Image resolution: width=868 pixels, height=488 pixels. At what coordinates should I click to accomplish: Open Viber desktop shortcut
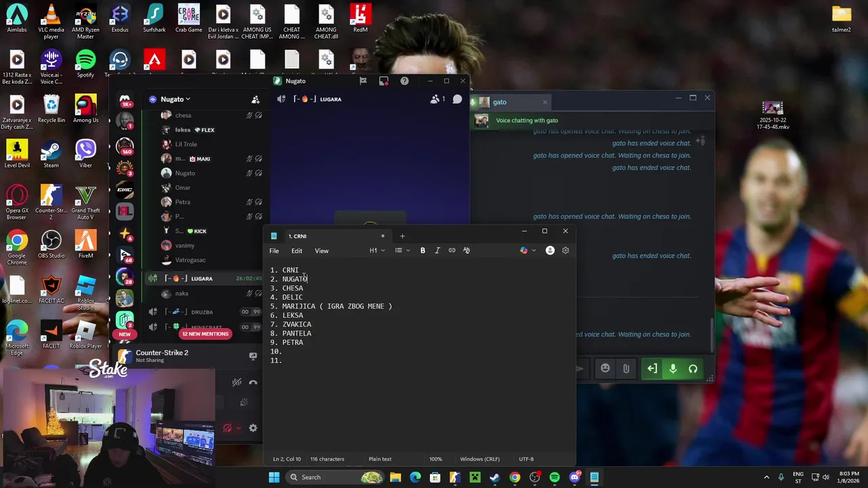[85, 155]
